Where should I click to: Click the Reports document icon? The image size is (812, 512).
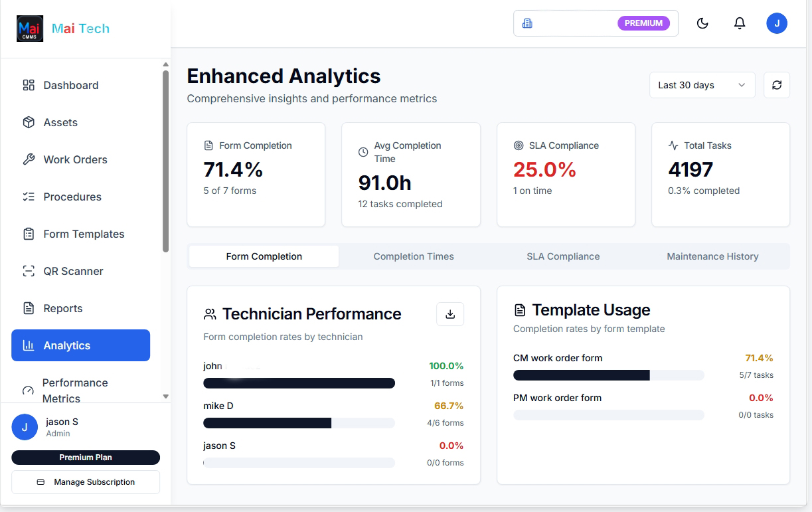27,308
